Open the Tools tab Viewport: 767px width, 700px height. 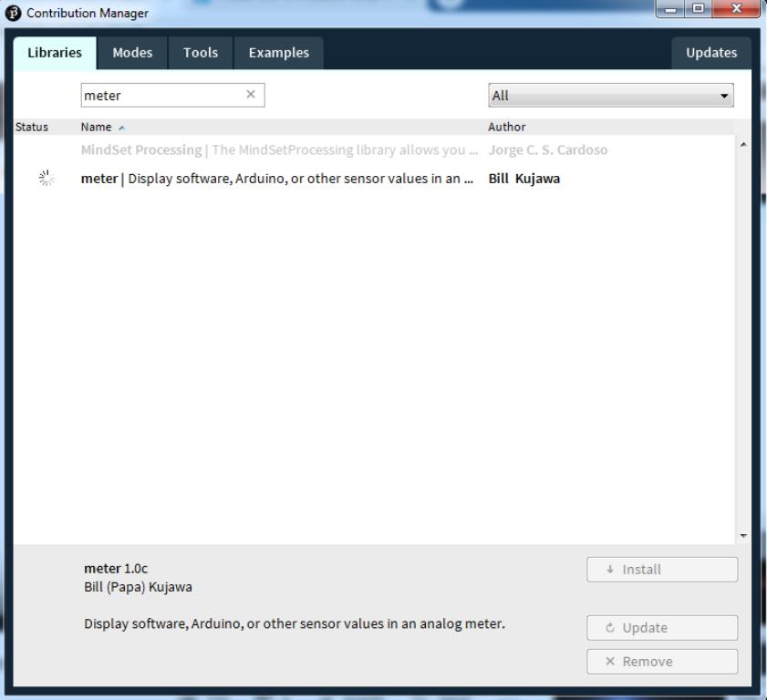(201, 53)
